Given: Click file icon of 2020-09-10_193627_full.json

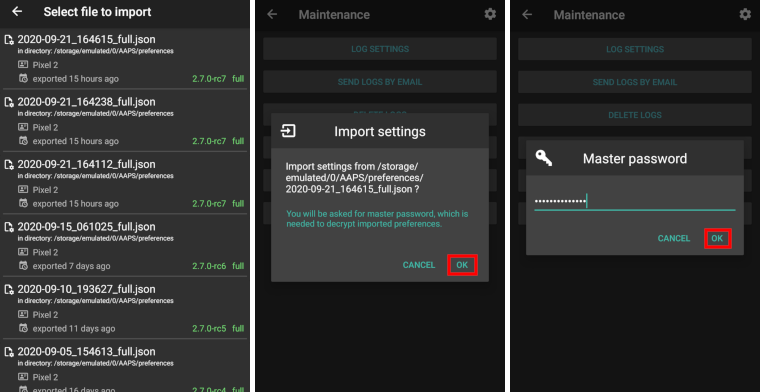Looking at the screenshot, I should (9, 290).
